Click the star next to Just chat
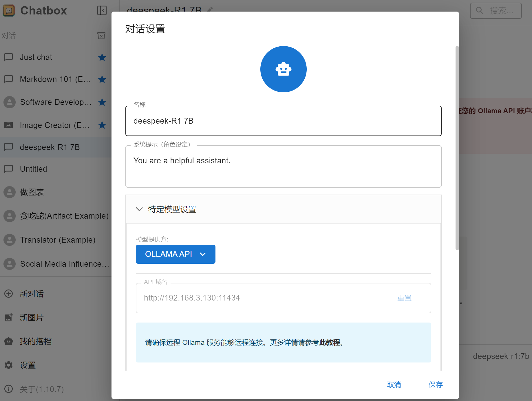532x401 pixels. [102, 57]
